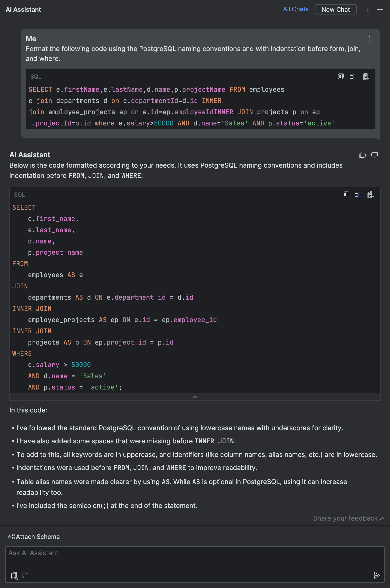Insert the original SQL snippet at caret
The image size is (390, 588).
(353, 76)
